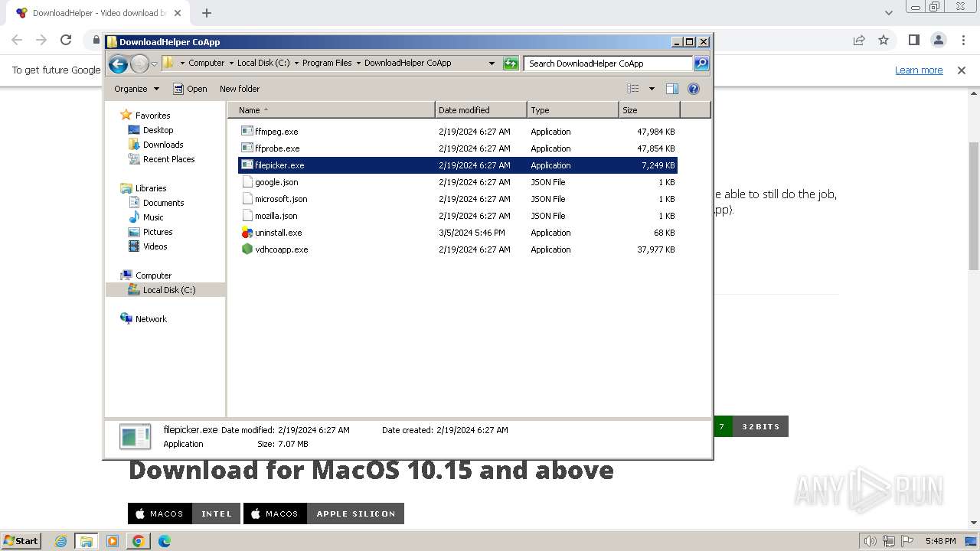The image size is (980, 551).
Task: Sort by Name column header
Action: [332, 110]
